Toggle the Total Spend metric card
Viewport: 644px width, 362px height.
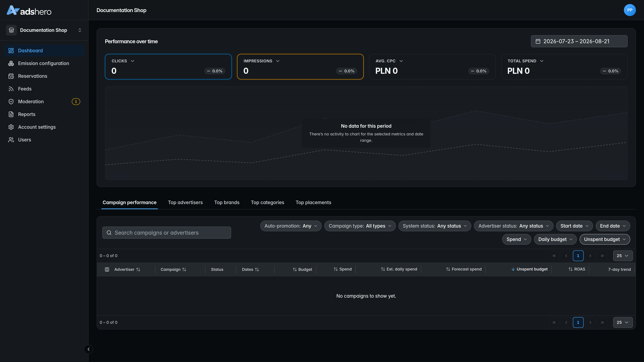point(564,67)
